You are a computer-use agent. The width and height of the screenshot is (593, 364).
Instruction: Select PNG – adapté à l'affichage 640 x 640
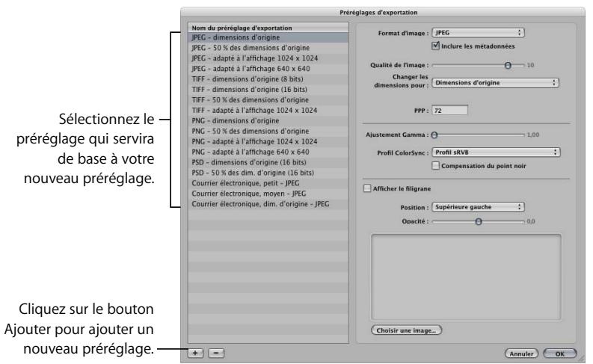[x=268, y=152]
